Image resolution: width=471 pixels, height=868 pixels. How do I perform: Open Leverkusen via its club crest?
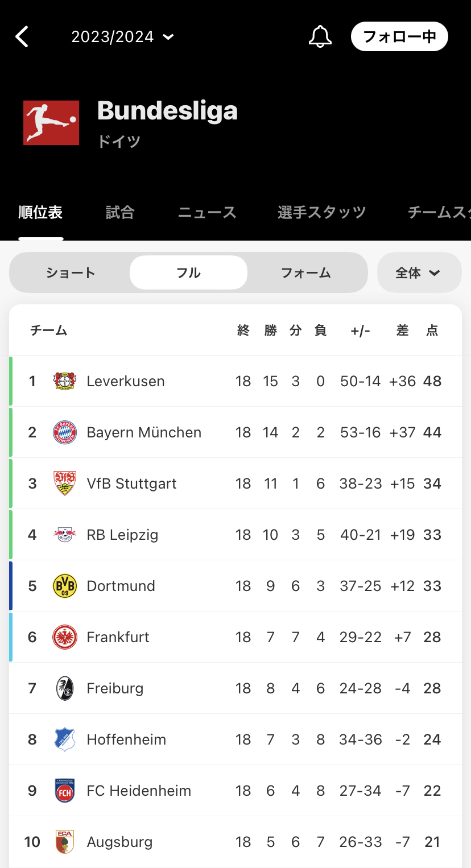pyautogui.click(x=65, y=381)
